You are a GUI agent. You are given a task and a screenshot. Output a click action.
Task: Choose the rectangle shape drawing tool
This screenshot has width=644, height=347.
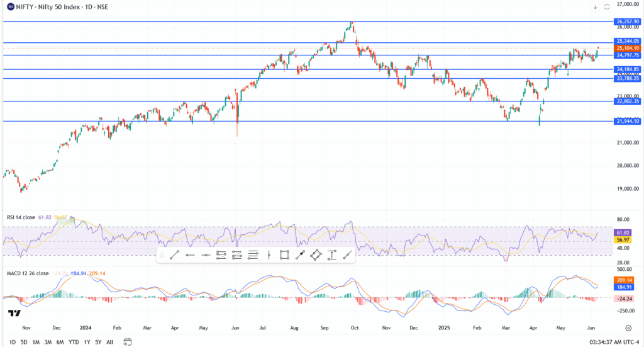pyautogui.click(x=284, y=255)
